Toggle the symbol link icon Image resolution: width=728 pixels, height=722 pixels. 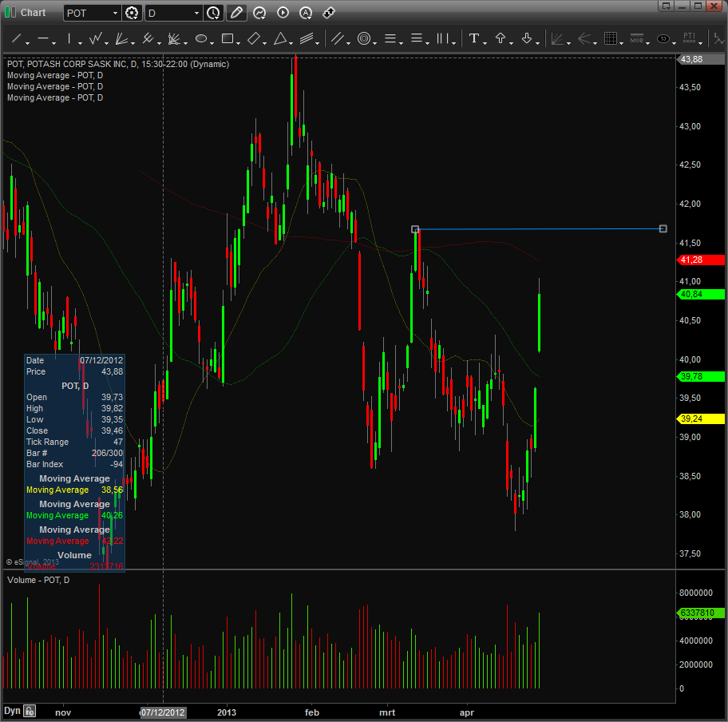[x=328, y=13]
